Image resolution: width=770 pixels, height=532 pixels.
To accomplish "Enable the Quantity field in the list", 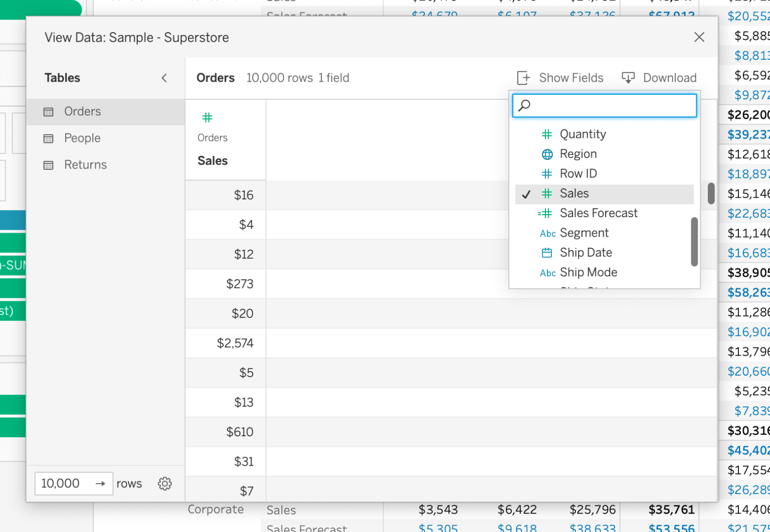I will [583, 134].
